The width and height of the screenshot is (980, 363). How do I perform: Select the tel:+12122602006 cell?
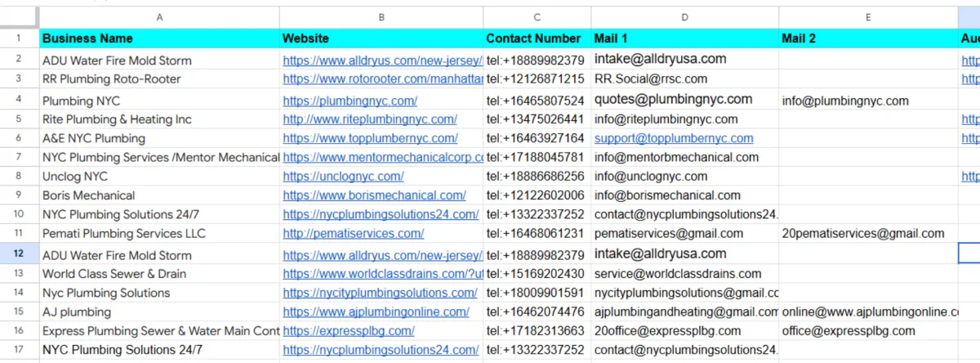pos(537,195)
